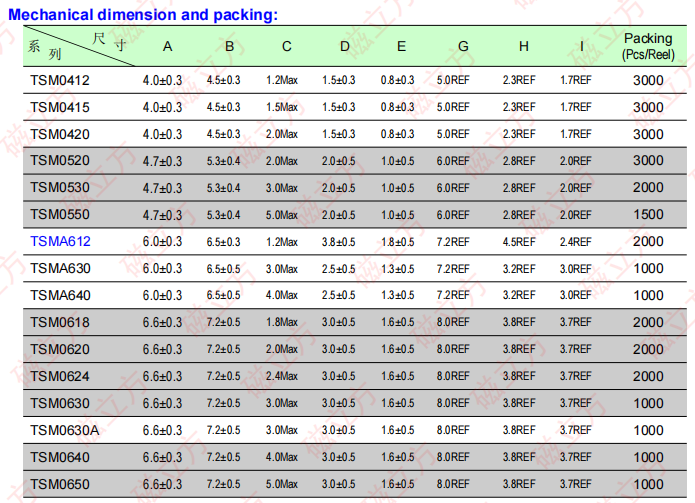Click the TSM0650 row label
This screenshot has width=695, height=503.
[x=59, y=484]
